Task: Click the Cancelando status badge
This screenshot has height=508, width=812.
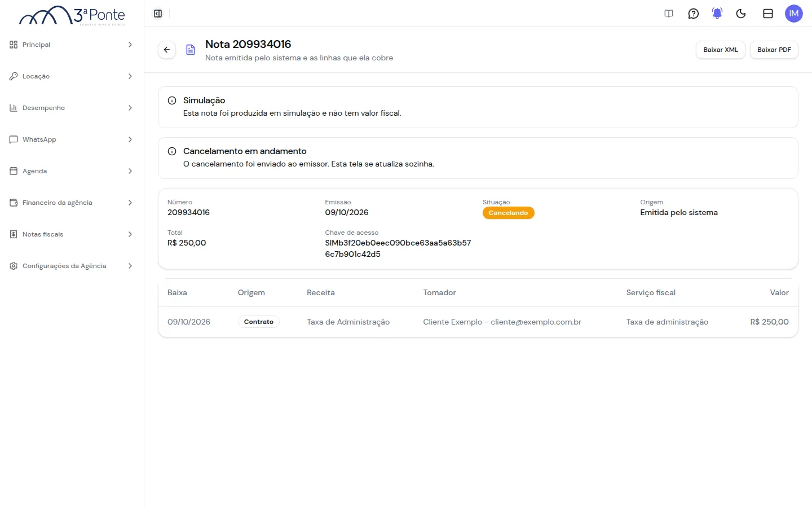Action: (x=508, y=213)
